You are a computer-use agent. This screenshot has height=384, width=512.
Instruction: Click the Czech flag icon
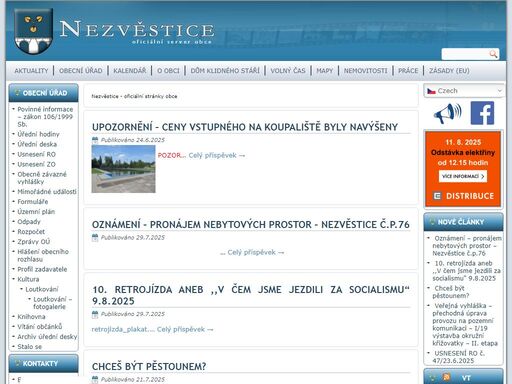pos(431,91)
